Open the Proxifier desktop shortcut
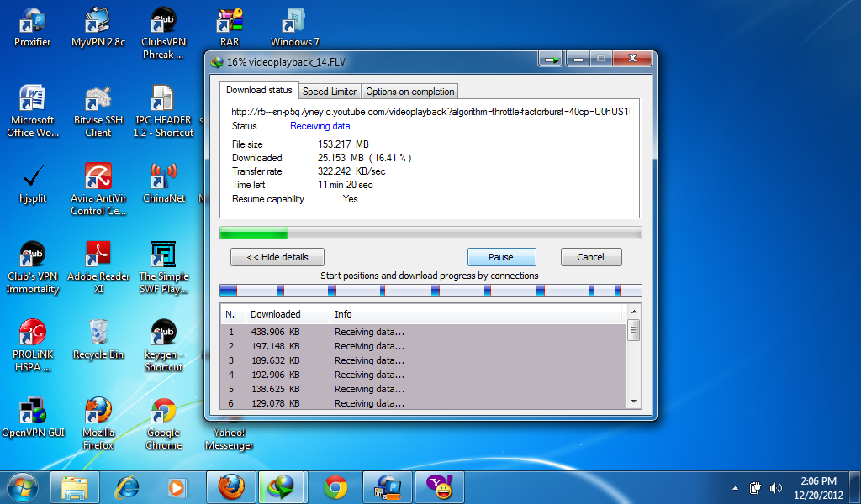Screen dimensions: 861x504 coord(32,27)
